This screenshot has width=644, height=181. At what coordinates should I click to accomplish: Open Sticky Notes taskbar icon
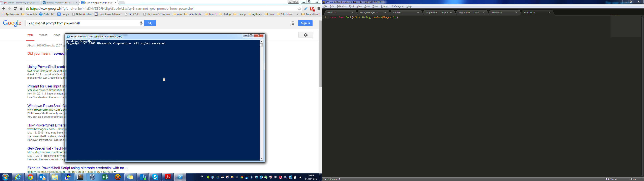[x=130, y=177]
